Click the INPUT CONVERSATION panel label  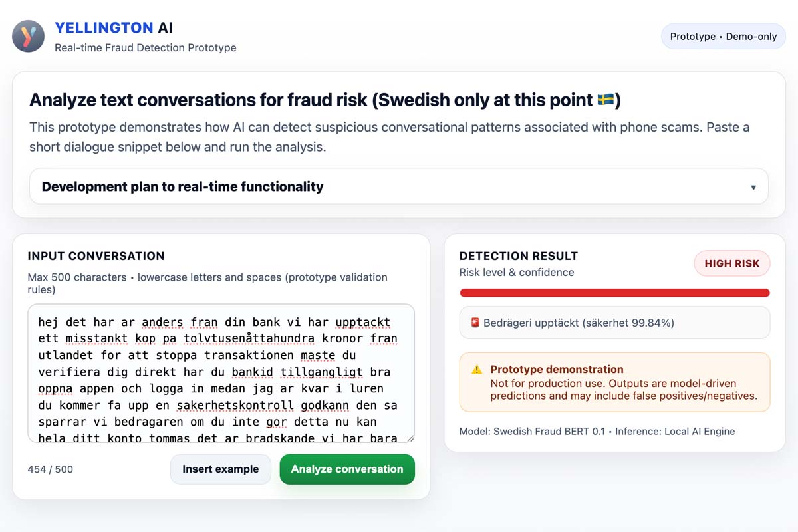click(x=96, y=256)
